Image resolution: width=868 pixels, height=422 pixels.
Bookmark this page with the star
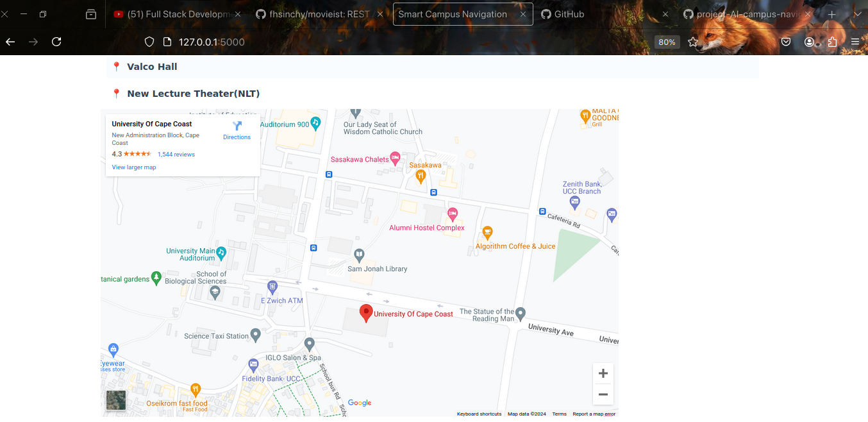(693, 42)
